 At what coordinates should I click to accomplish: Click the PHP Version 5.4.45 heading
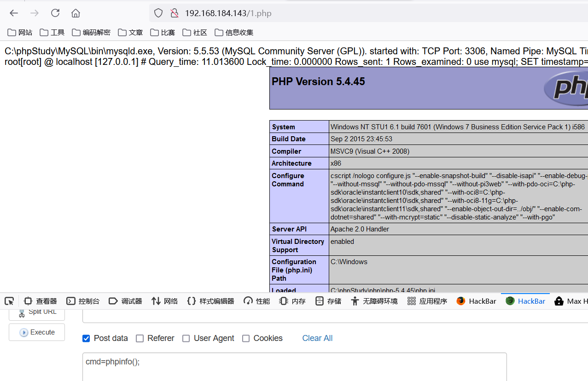(x=318, y=81)
